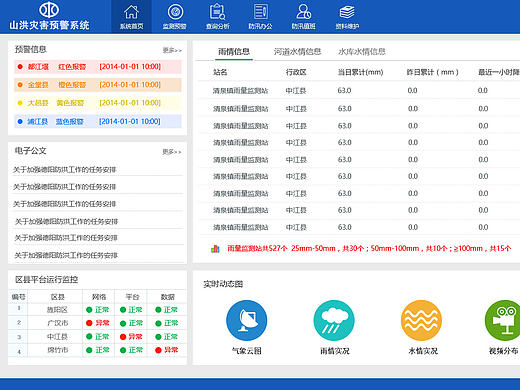This screenshot has width=520, height=390.
Task: Click 绵竹市 数据 异常 red status
Action: point(167,350)
